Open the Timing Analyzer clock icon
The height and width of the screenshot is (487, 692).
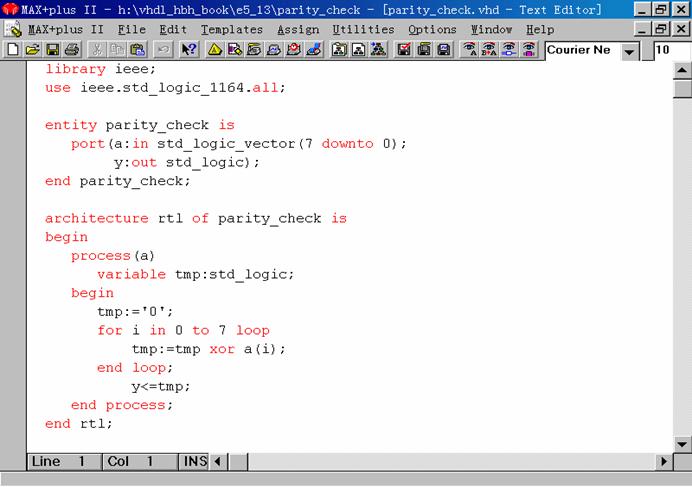tap(294, 49)
